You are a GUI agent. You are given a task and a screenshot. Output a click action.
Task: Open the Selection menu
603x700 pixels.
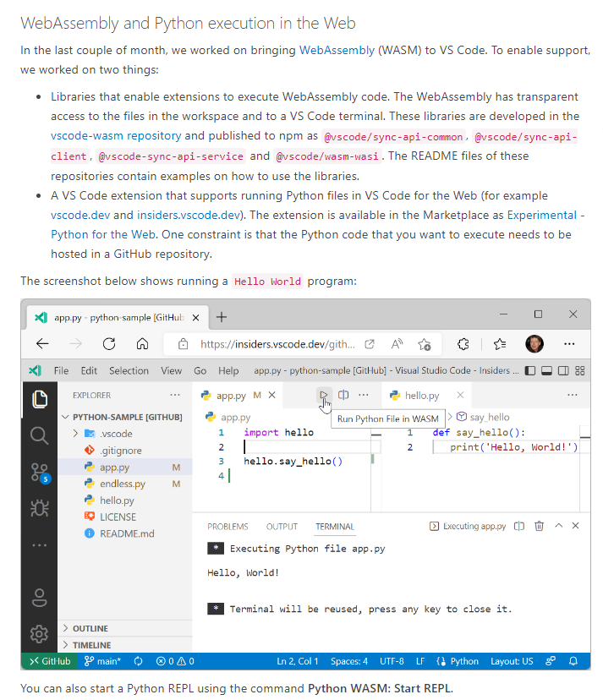[129, 370]
